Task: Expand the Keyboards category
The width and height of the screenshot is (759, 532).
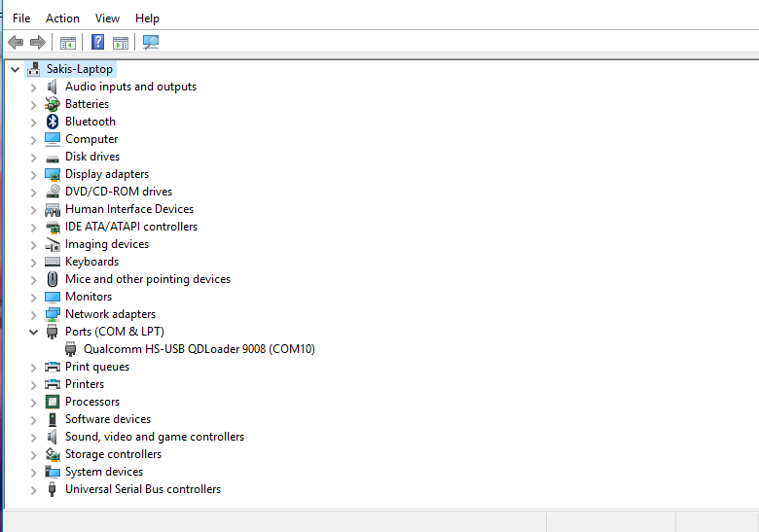Action: (x=33, y=263)
